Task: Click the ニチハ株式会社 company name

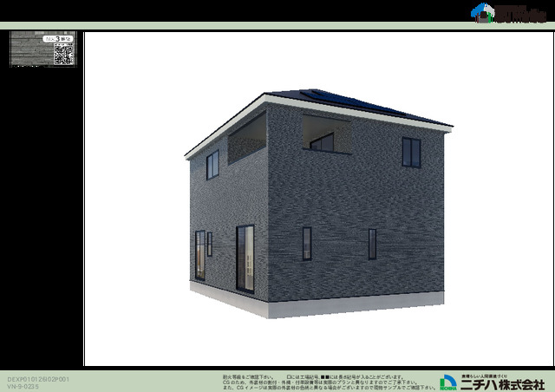Action: tap(503, 384)
